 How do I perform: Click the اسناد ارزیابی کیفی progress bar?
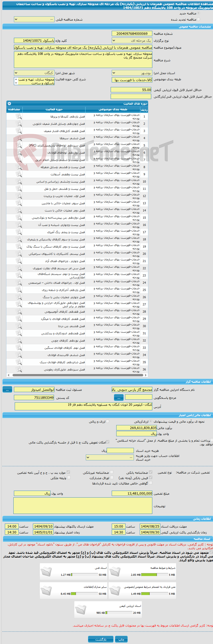pos(119,613)
